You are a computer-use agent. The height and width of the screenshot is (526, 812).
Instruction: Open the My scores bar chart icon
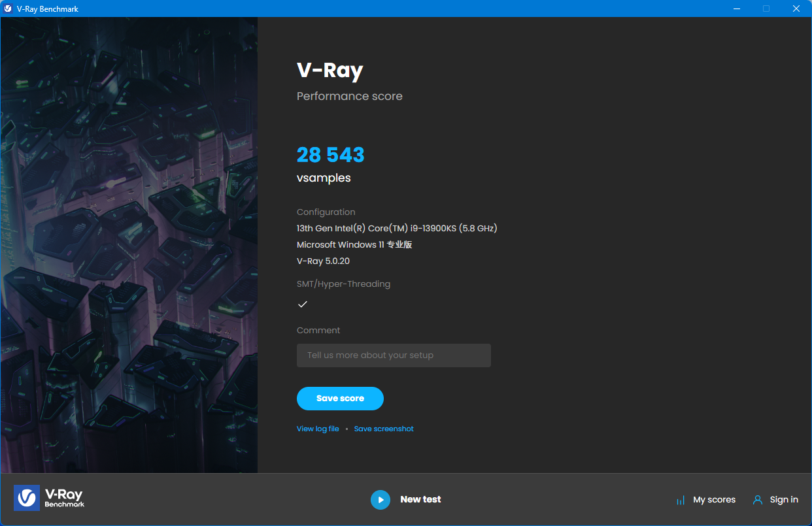pos(681,501)
